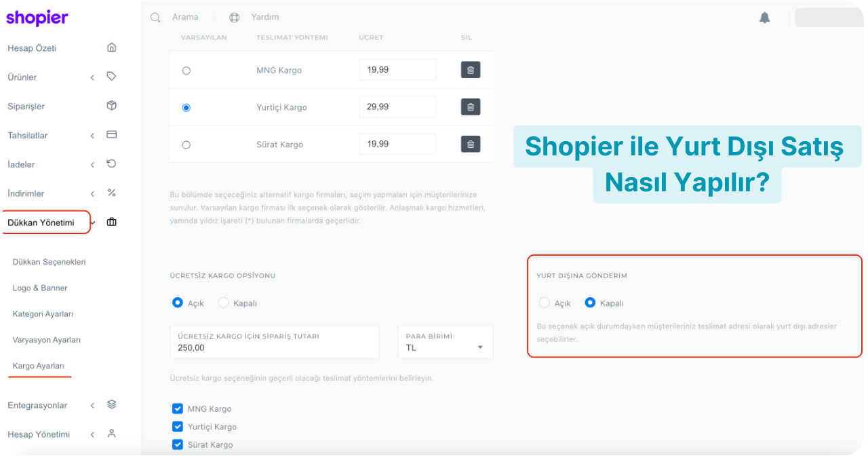Uncheck the Yurtiçi Kargo checkbox
The image size is (868, 458).
click(x=177, y=426)
